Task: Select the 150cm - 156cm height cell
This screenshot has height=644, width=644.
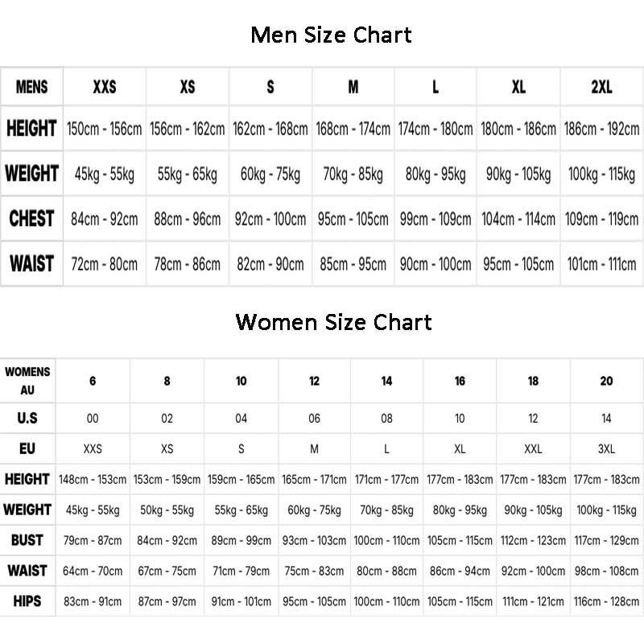Action: tap(105, 129)
